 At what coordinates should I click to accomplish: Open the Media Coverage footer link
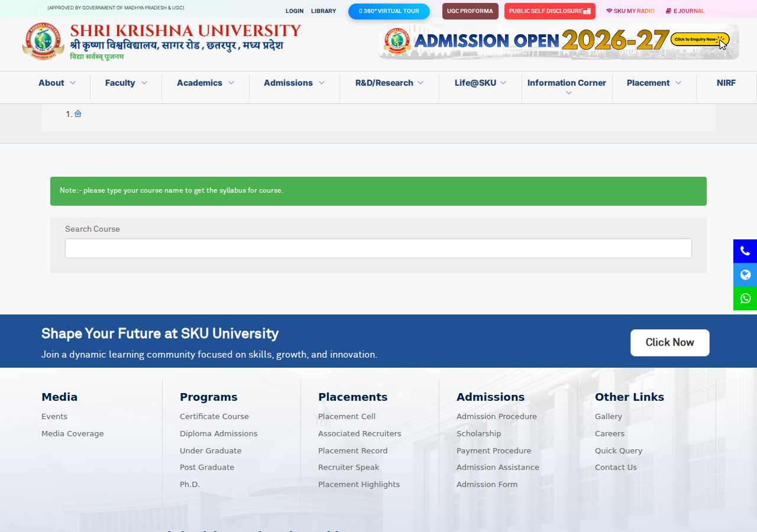tap(73, 434)
